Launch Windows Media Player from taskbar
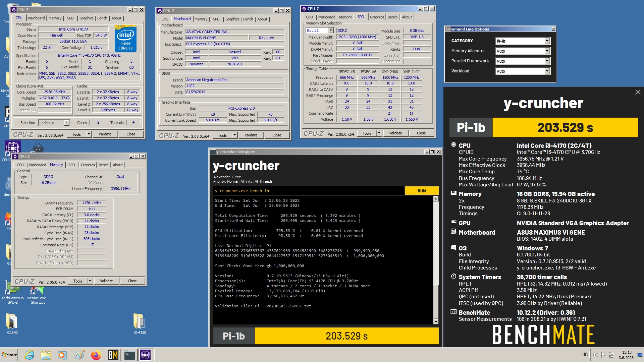 point(62,355)
